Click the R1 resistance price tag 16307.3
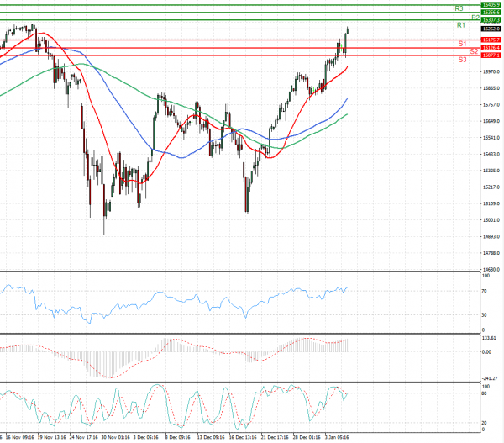Viewport: 504px width, 443px height. coord(491,20)
